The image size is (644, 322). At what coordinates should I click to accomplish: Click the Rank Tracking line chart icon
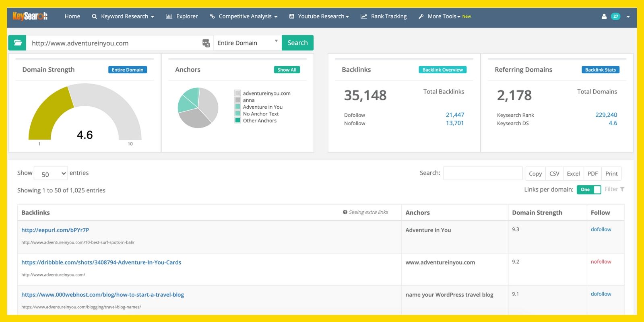pyautogui.click(x=364, y=17)
